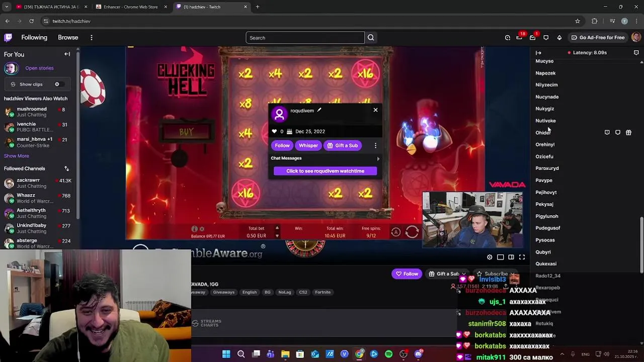Select user Pudegusof in the chat list

[x=547, y=228]
